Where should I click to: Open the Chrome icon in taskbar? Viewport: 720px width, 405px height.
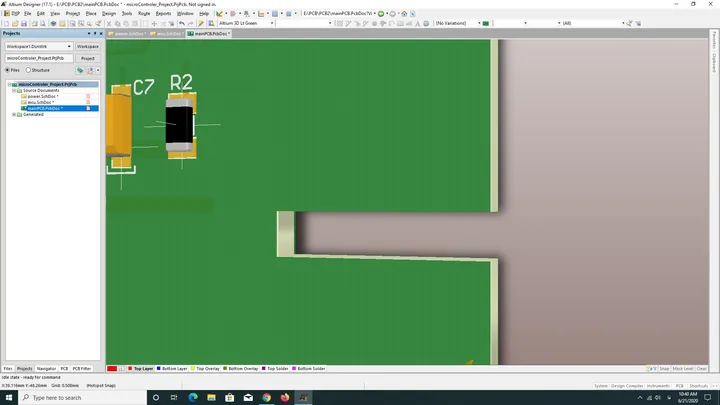tap(266, 398)
